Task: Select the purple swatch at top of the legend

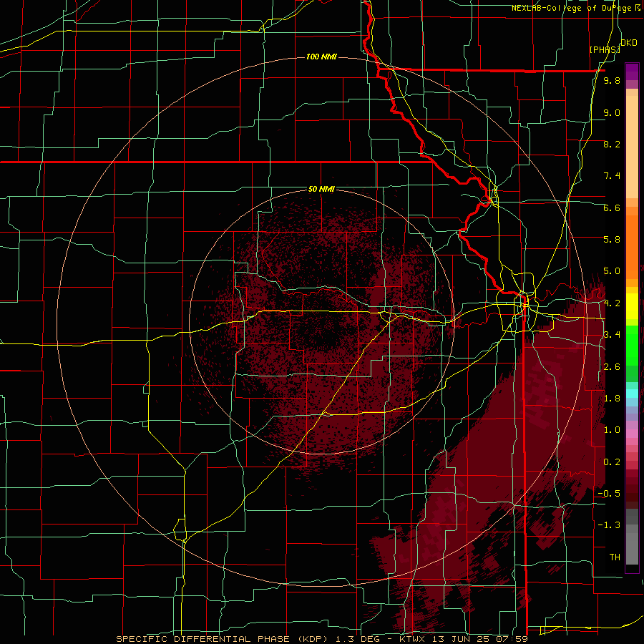Action: point(632,72)
